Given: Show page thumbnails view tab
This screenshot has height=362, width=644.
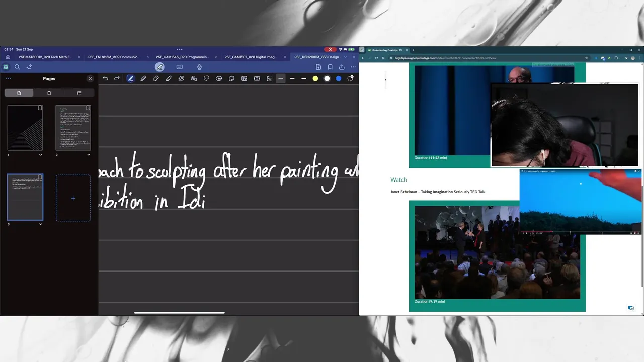Looking at the screenshot, I should pyautogui.click(x=19, y=93).
